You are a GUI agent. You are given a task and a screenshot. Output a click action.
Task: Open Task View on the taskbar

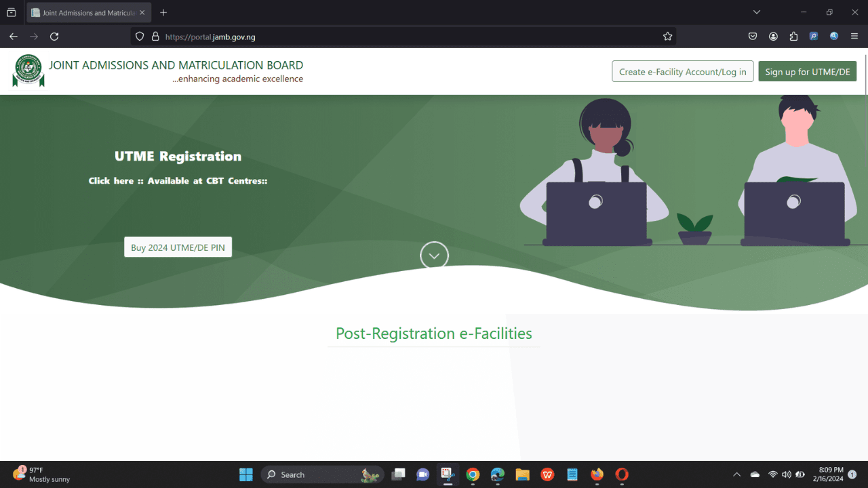coord(399,474)
